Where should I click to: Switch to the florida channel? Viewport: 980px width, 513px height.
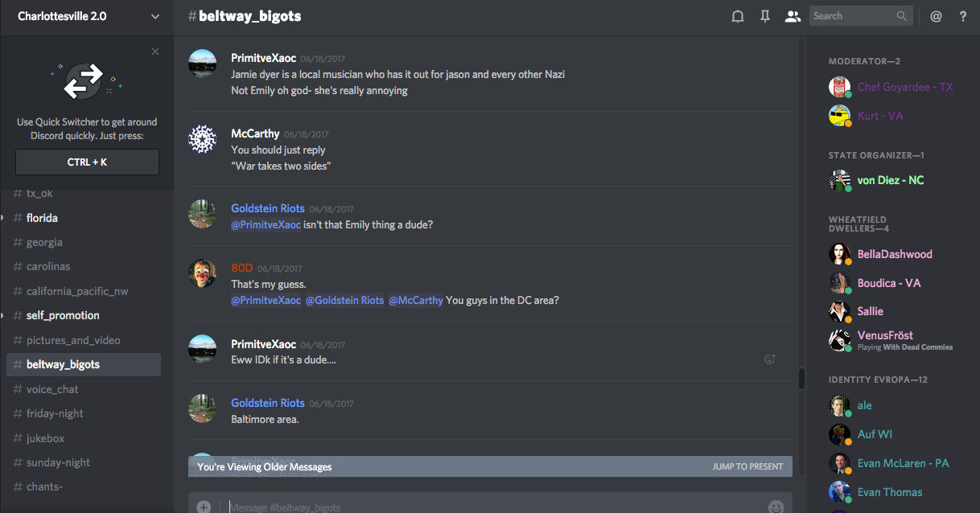(42, 218)
